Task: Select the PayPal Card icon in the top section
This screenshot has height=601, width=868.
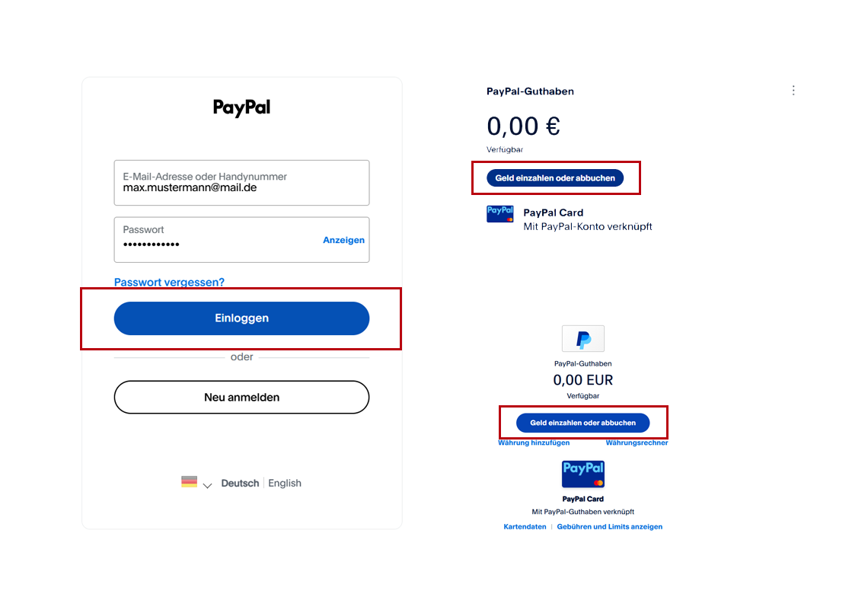Action: coord(499,213)
